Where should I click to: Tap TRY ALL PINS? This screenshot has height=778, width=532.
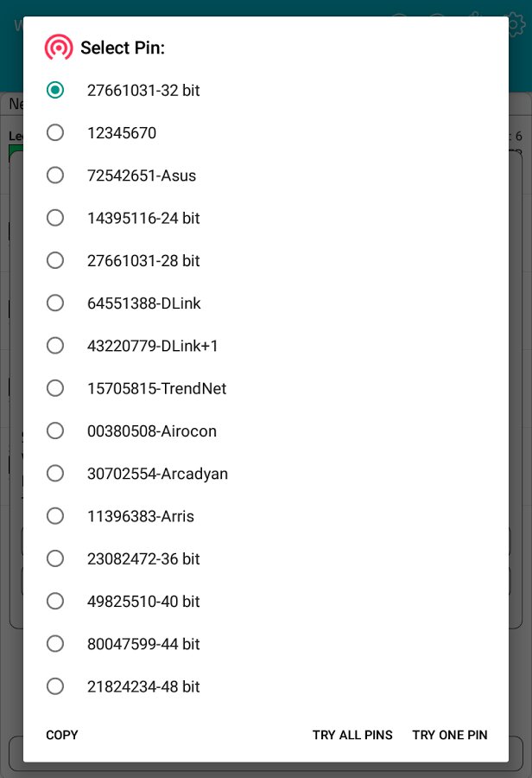[352, 735]
